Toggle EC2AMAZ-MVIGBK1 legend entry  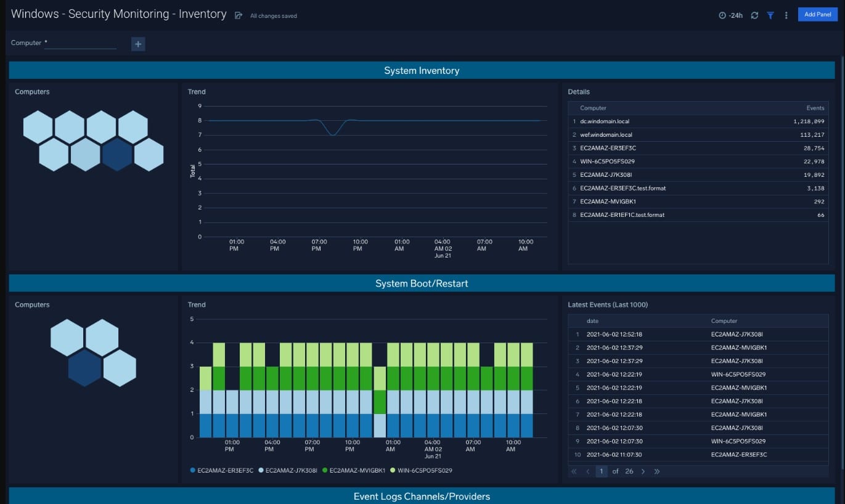click(x=354, y=470)
